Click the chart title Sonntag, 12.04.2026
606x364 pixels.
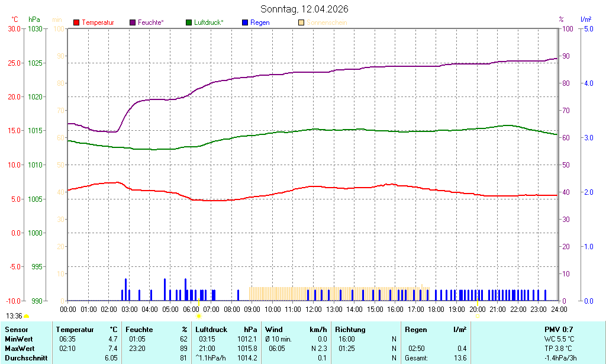[304, 9]
